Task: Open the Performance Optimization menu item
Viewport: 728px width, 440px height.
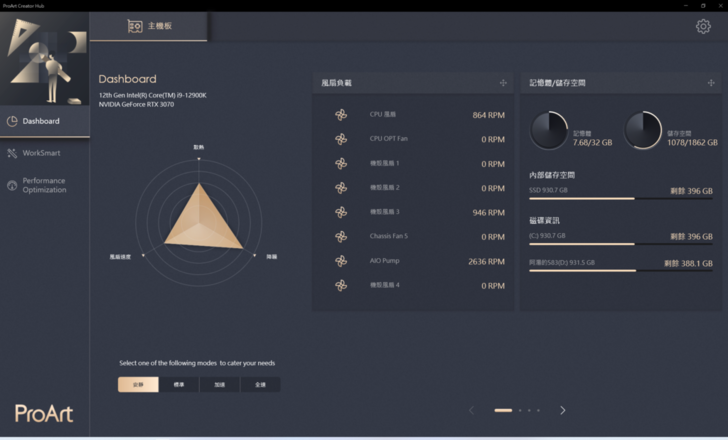Action: click(x=45, y=185)
